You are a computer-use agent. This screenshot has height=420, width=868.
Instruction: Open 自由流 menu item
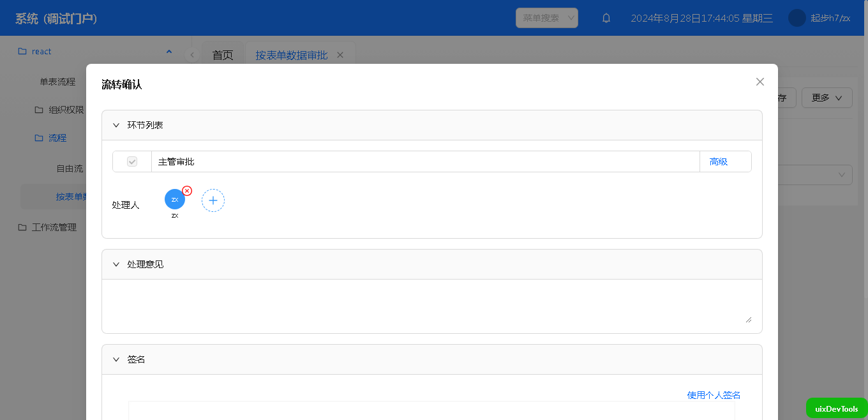click(x=70, y=169)
